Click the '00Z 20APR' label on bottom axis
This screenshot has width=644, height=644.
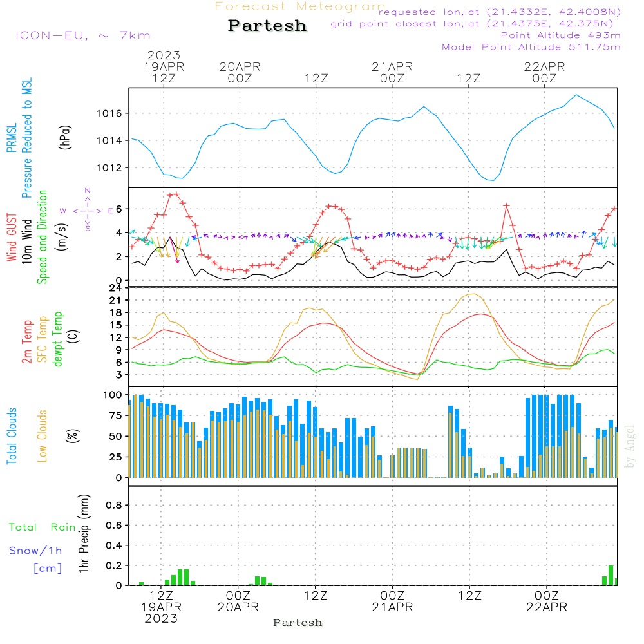pos(238,601)
